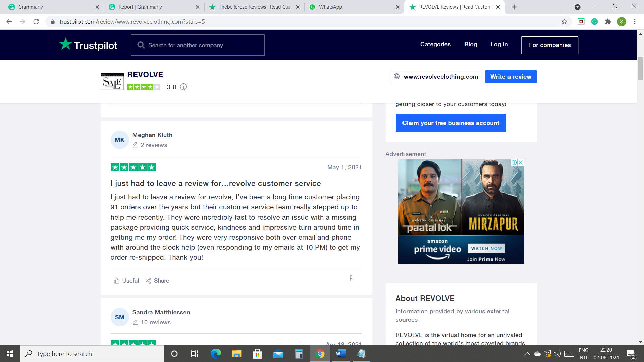Bookmark this page with star icon
Screen dimensions: 644x362
(x=564, y=22)
